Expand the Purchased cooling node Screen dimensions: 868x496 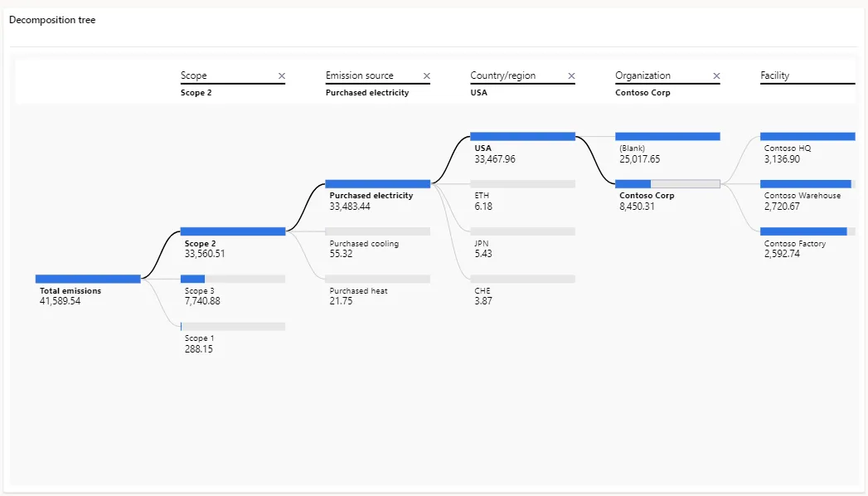377,231
